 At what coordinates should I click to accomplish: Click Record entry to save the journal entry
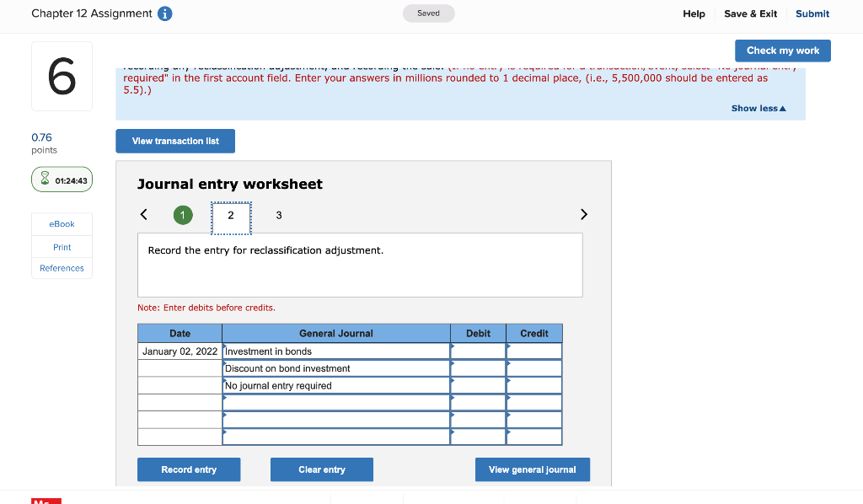188,469
